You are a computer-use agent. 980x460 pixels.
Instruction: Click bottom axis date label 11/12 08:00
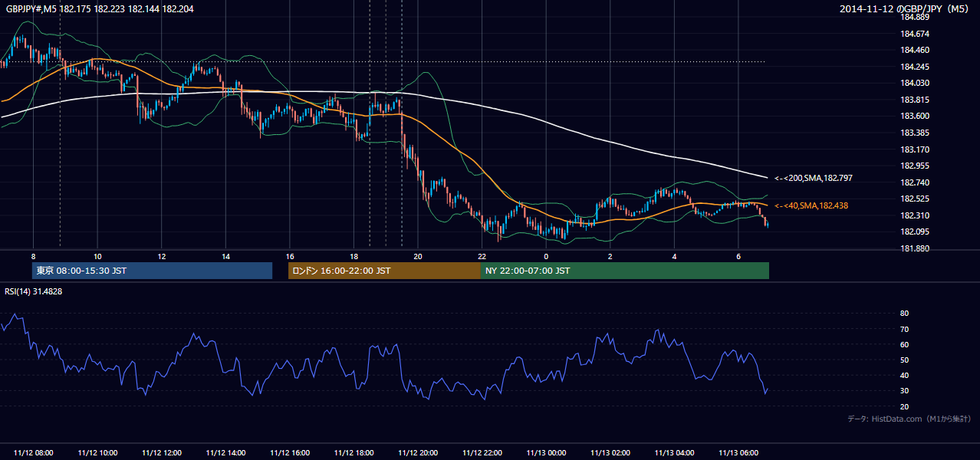33,453
